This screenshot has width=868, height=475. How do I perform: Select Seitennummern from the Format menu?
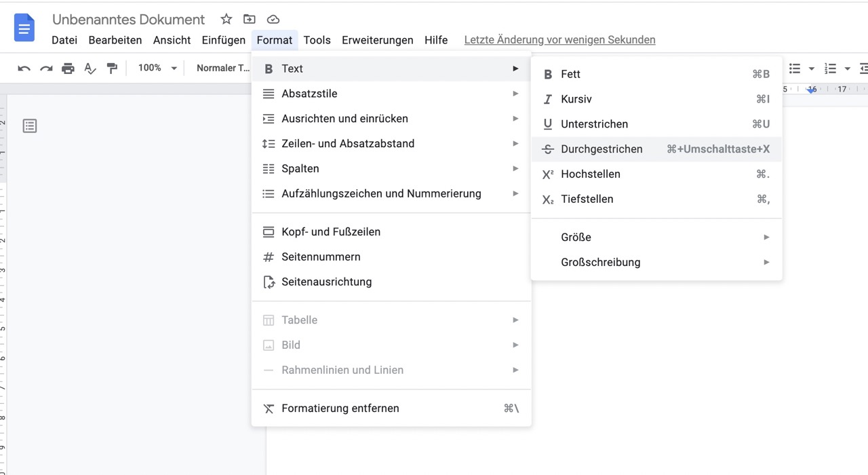click(321, 256)
